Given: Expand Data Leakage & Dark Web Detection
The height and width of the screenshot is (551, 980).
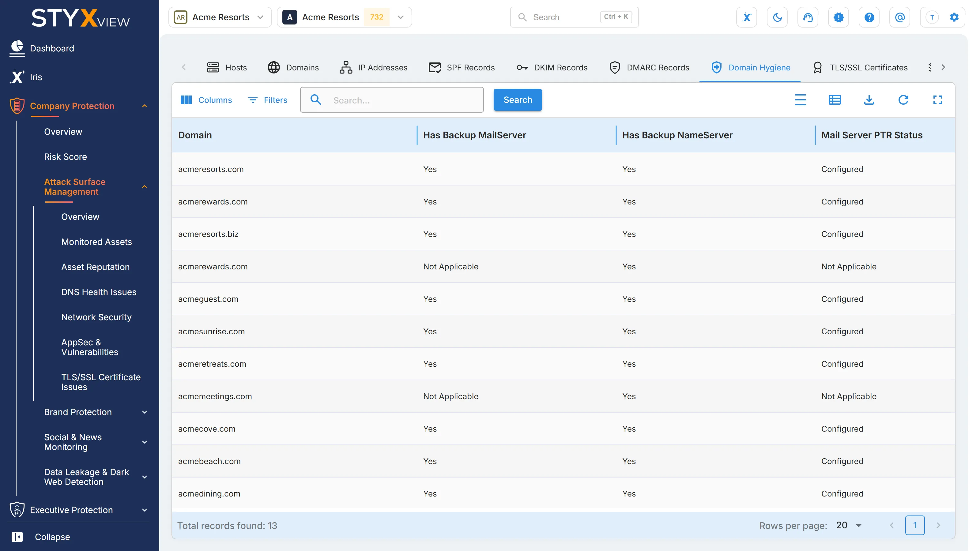Looking at the screenshot, I should pyautogui.click(x=145, y=477).
